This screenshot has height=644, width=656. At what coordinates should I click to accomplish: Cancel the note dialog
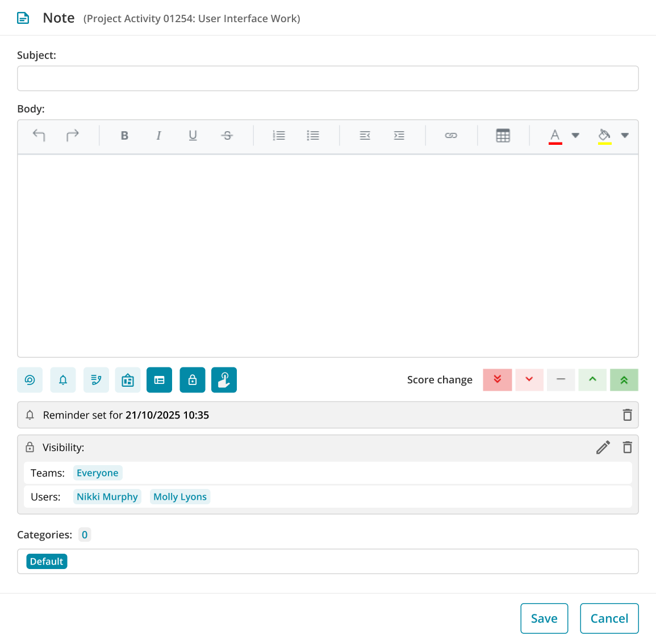pyautogui.click(x=609, y=618)
